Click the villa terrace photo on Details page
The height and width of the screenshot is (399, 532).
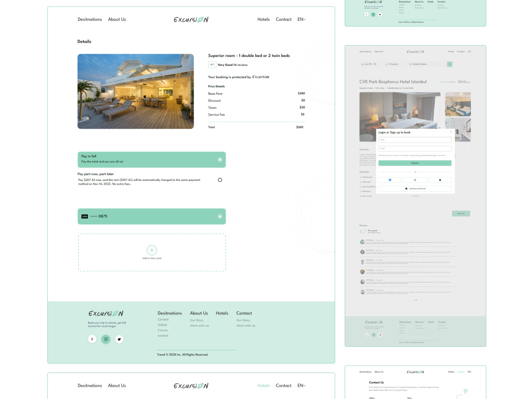tap(135, 92)
